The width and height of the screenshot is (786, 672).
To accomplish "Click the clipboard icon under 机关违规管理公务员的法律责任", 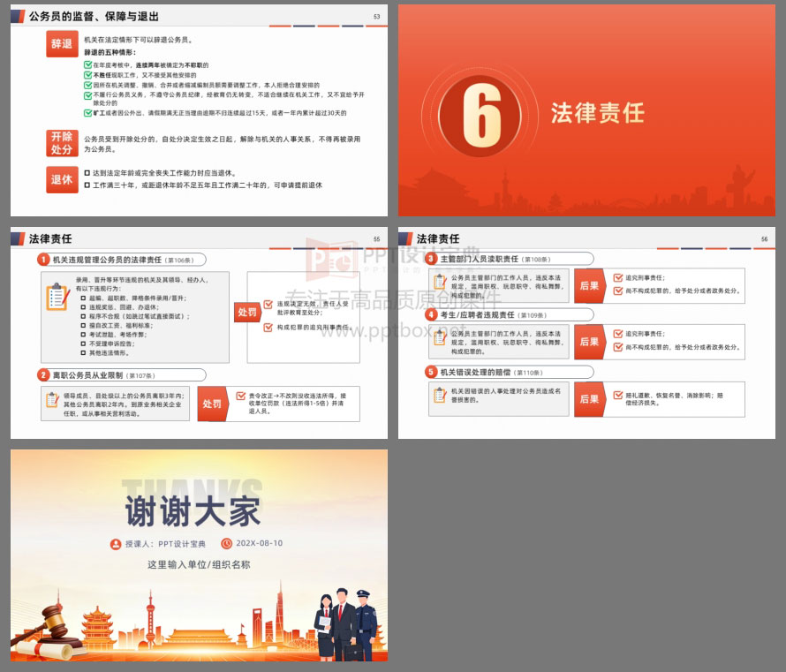I will point(58,296).
